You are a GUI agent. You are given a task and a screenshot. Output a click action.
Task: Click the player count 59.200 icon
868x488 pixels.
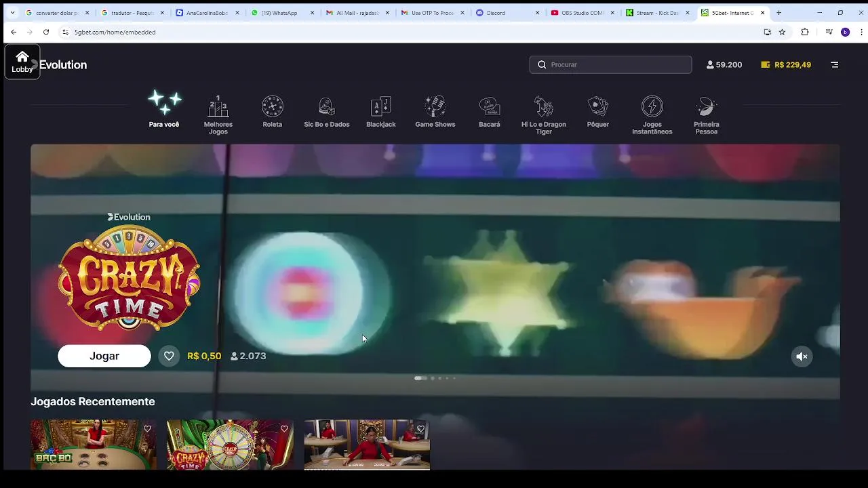coord(710,64)
